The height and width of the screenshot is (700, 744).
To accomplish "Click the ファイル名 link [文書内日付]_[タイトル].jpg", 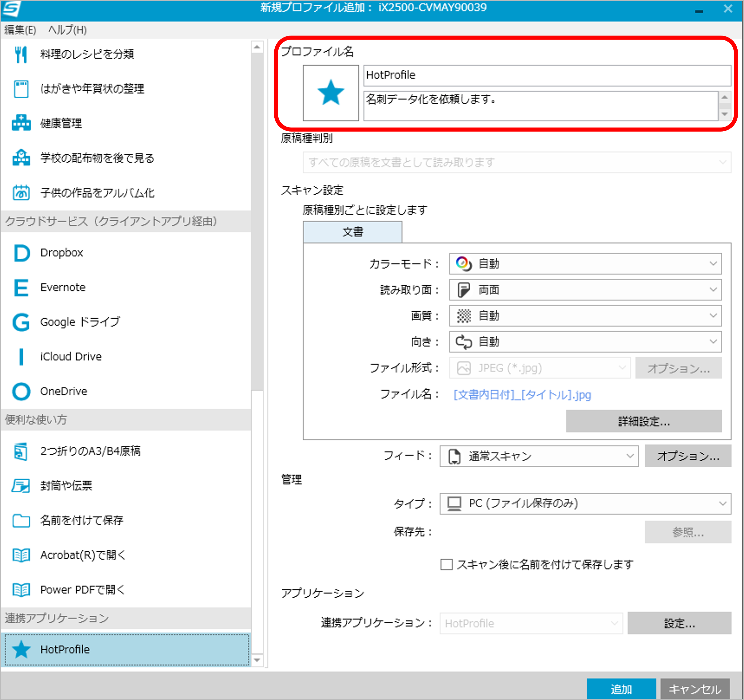I will click(522, 395).
